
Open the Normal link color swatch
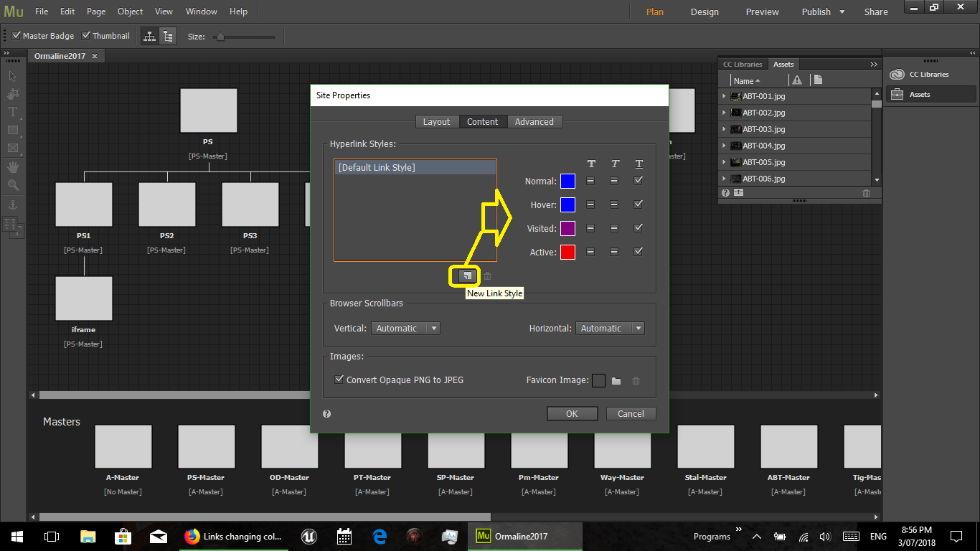pyautogui.click(x=567, y=182)
